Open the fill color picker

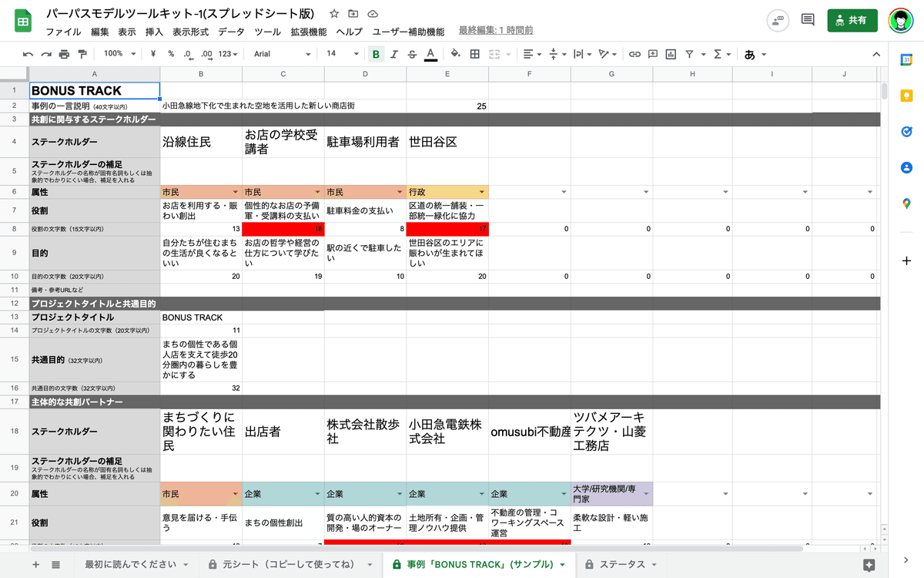coord(455,54)
